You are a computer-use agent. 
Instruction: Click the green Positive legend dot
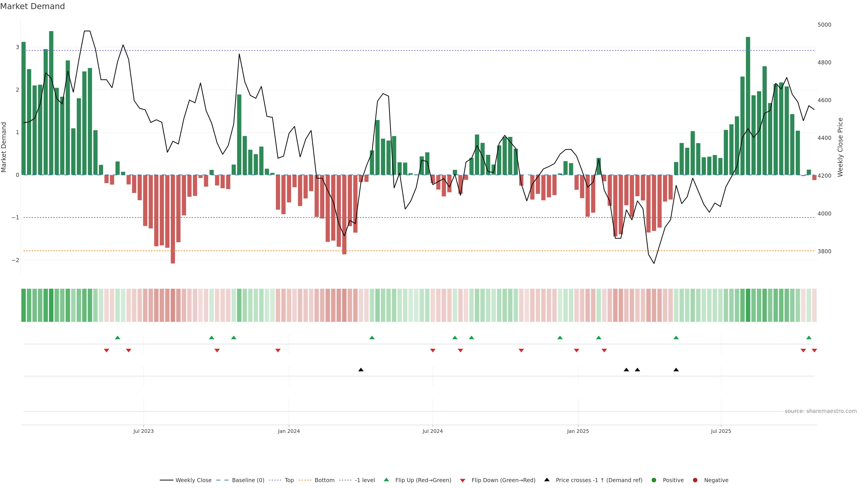point(654,480)
